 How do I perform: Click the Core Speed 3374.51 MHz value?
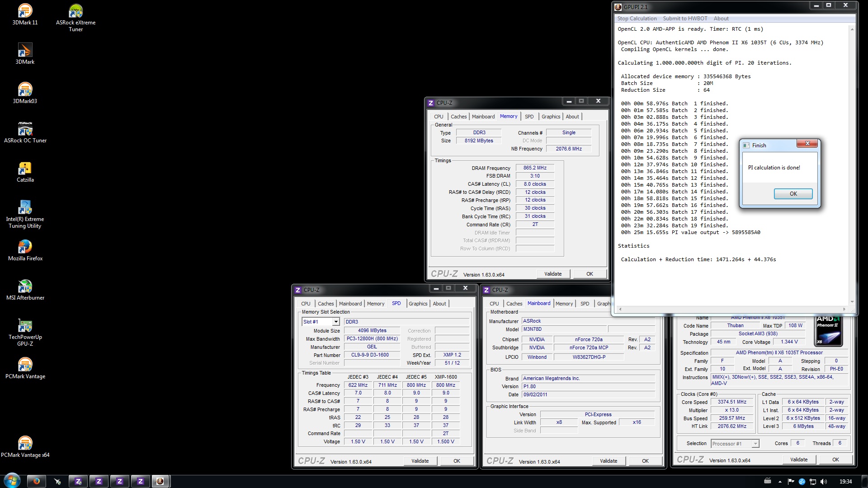(732, 402)
